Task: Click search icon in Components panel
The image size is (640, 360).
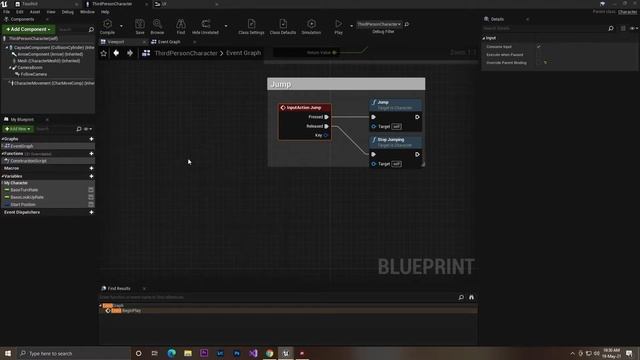Action: pos(91,29)
